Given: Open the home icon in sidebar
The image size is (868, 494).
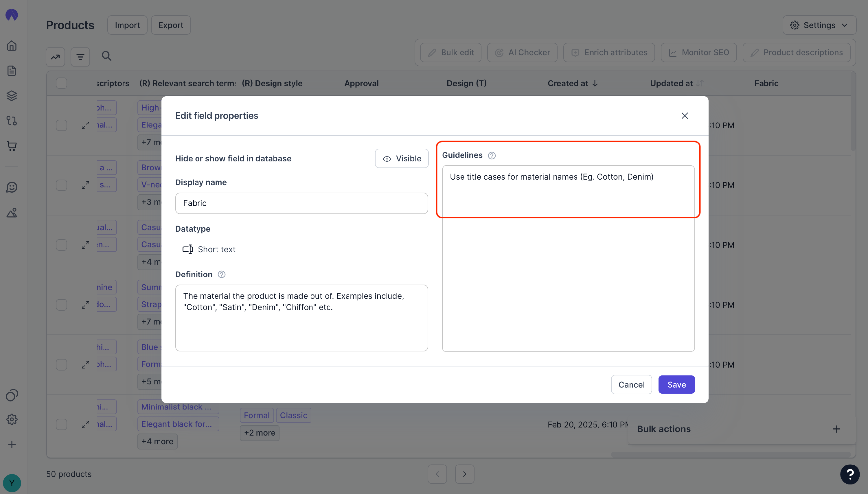Looking at the screenshot, I should coord(12,46).
